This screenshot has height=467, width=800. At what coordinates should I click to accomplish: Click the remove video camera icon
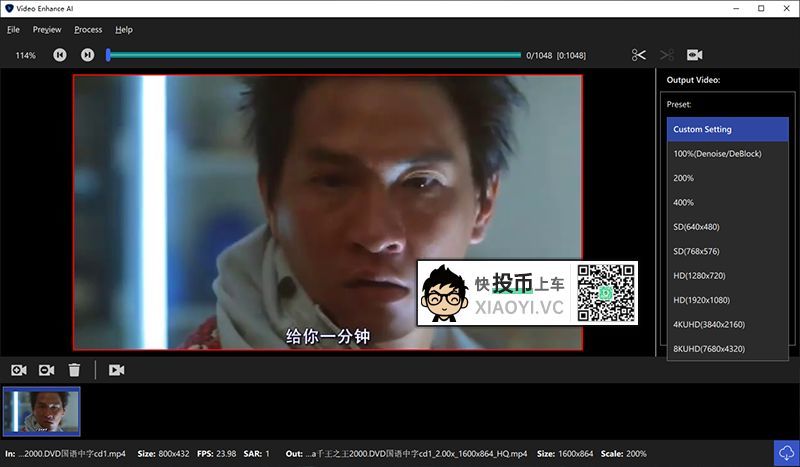click(x=46, y=370)
